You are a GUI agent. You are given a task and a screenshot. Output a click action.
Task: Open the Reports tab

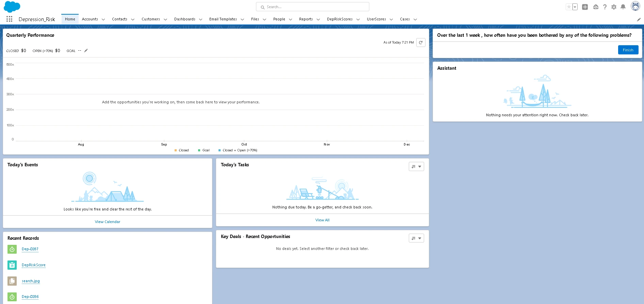click(x=306, y=19)
